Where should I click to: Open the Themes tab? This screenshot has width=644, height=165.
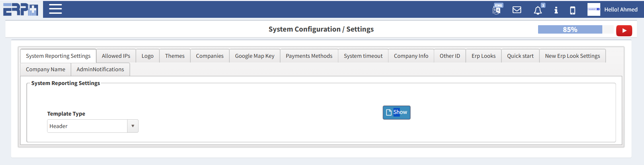click(175, 56)
